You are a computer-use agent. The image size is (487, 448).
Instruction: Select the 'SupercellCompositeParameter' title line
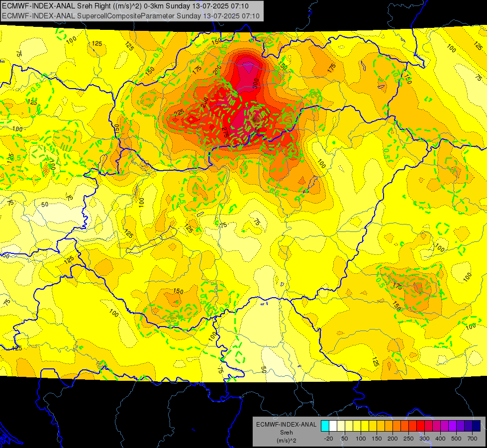131,16
